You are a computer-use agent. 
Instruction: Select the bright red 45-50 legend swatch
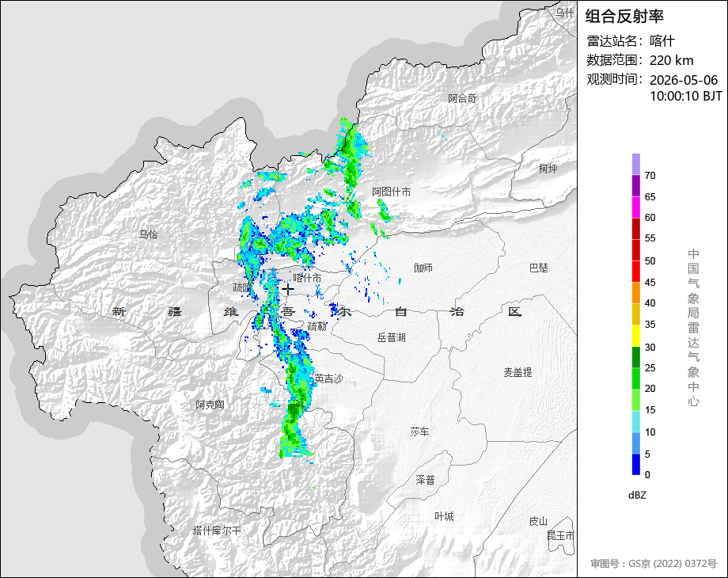636,271
